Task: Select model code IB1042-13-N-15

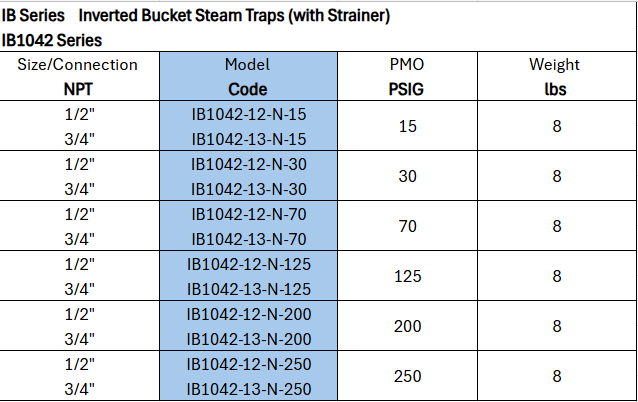Action: [x=248, y=138]
